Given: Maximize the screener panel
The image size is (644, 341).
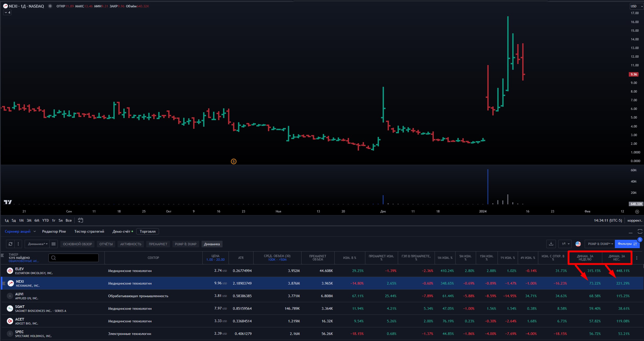Looking at the screenshot, I should tap(640, 231).
